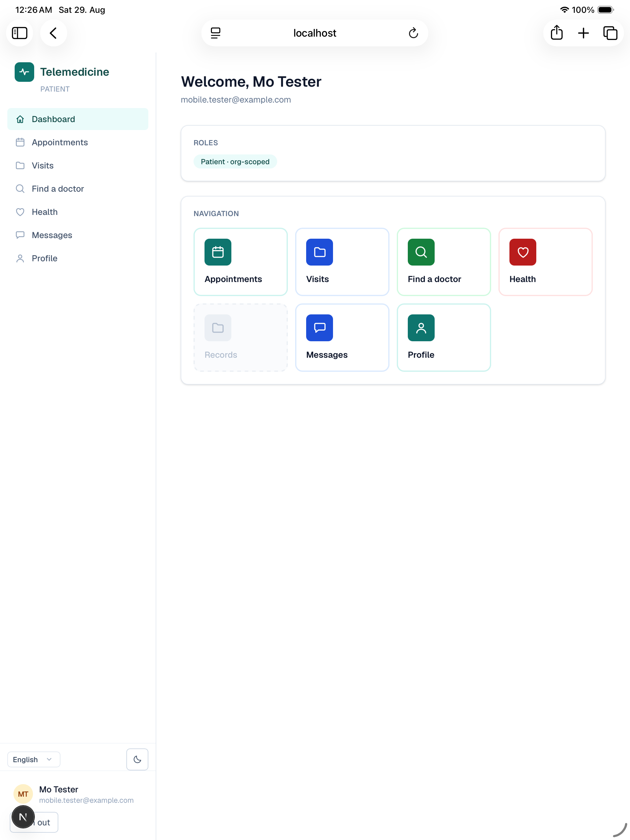
Task: Click the Patient · org-scoped role badge
Action: [x=235, y=162]
